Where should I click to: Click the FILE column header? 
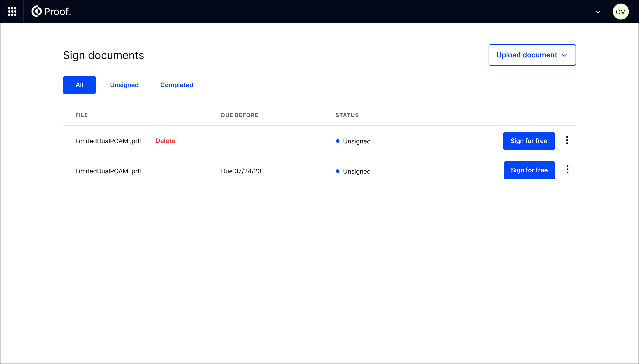pyautogui.click(x=82, y=115)
